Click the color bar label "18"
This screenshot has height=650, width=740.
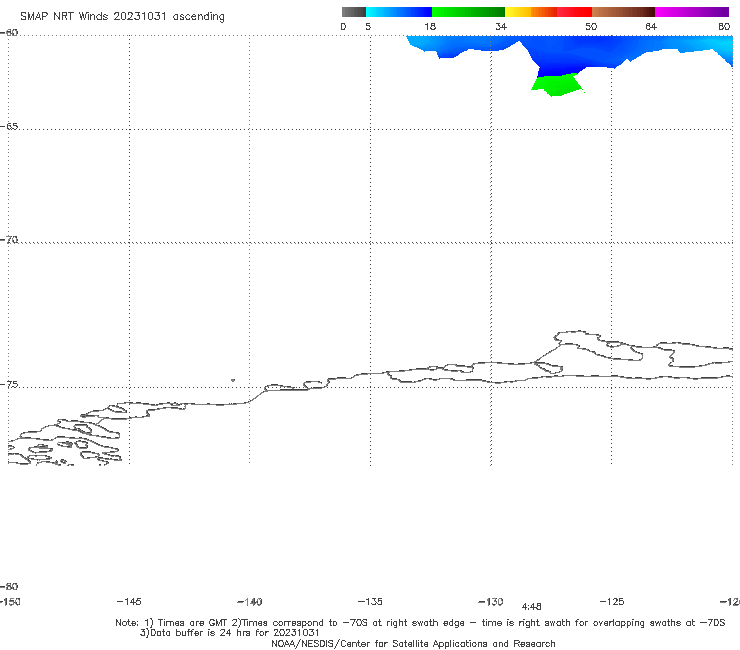[x=430, y=27]
